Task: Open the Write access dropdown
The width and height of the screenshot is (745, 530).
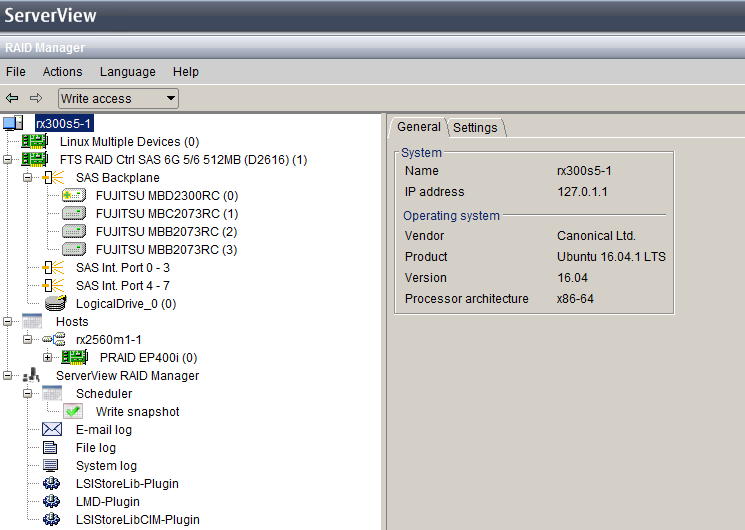Action: pyautogui.click(x=118, y=98)
